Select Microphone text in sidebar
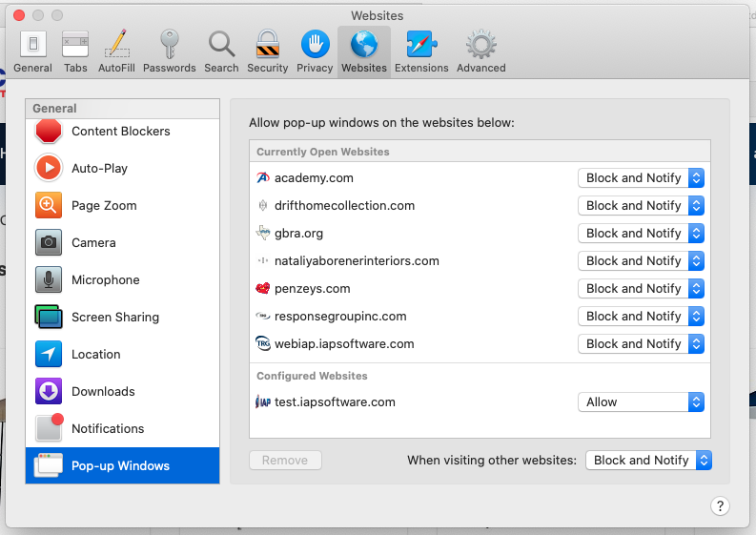 coord(106,279)
